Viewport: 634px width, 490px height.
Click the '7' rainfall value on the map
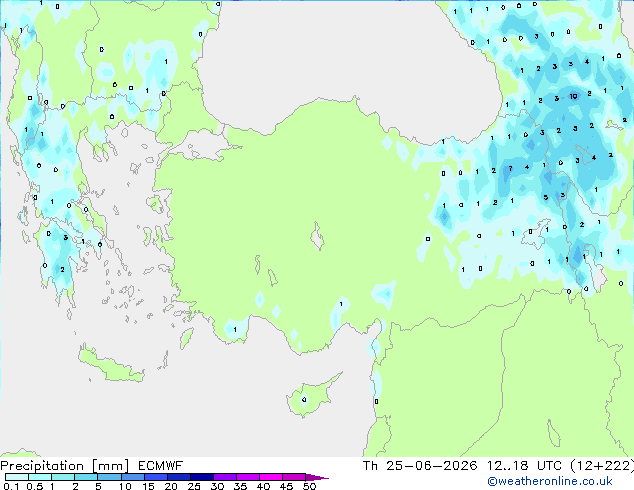(511, 169)
